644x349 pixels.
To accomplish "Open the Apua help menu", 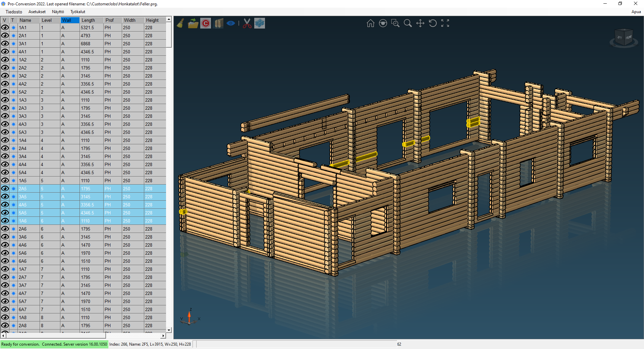I will tap(636, 12).
